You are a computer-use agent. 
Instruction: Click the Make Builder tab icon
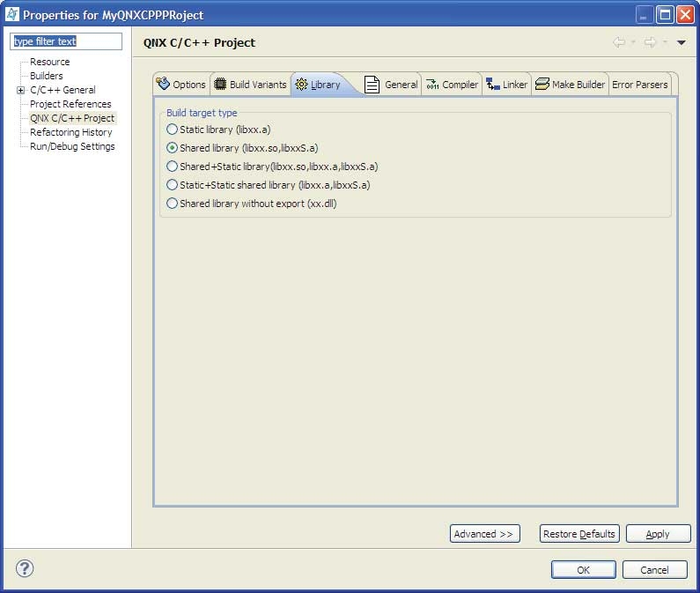542,85
